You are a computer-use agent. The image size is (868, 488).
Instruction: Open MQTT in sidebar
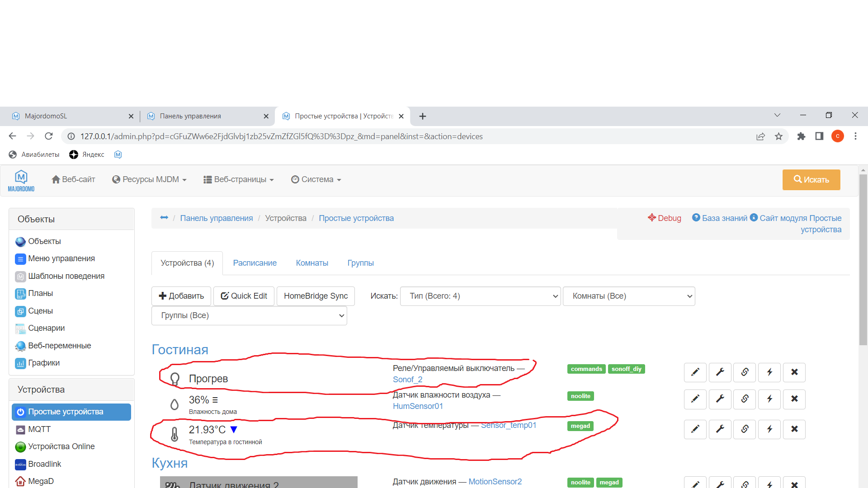pos(39,429)
